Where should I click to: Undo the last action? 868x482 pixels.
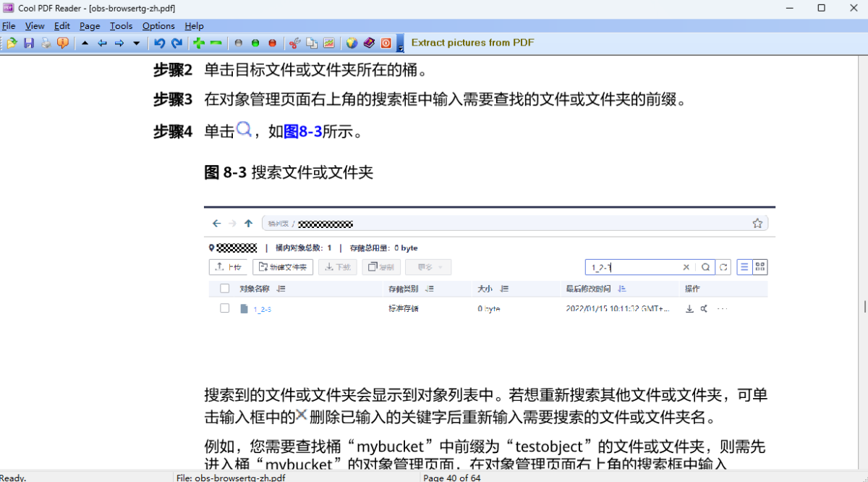[x=159, y=43]
